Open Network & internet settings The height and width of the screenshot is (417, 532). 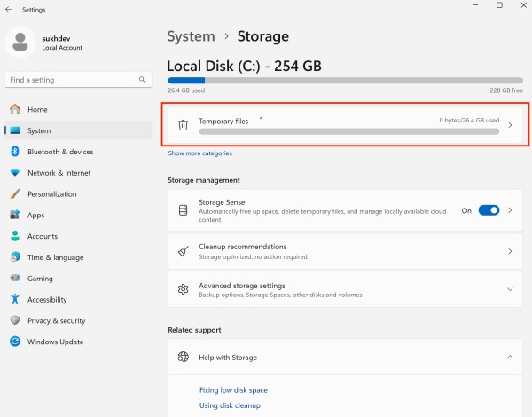pos(59,173)
